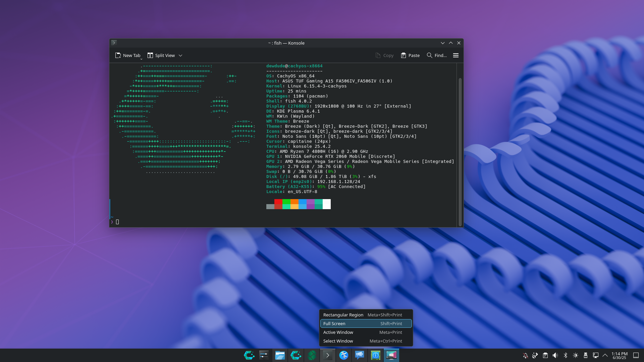This screenshot has width=644, height=362.
Task: Open the removable devices tray icon
Action: pyautogui.click(x=586, y=355)
